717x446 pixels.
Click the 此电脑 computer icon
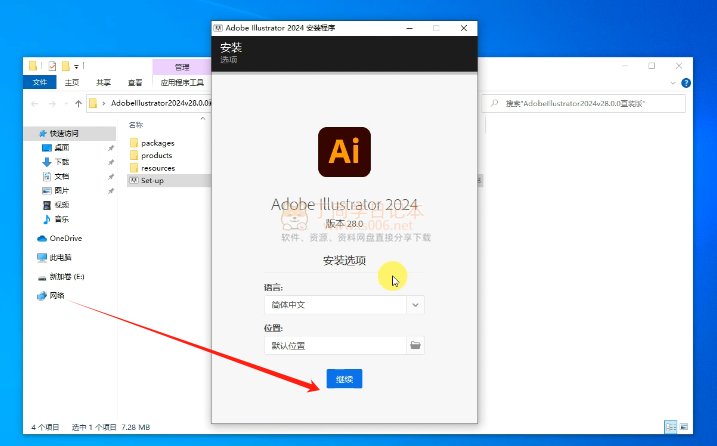(x=42, y=257)
